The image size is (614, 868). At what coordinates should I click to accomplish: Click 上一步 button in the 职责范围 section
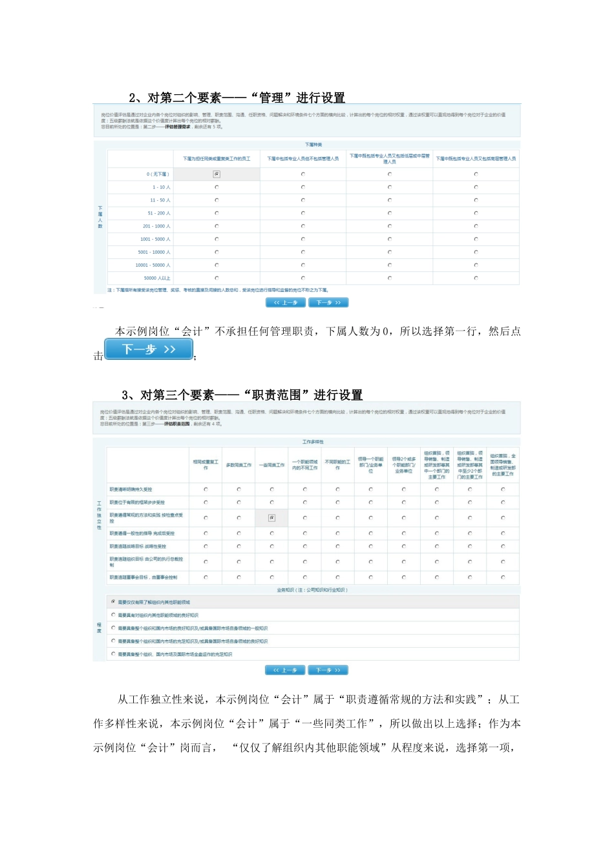tap(285, 670)
